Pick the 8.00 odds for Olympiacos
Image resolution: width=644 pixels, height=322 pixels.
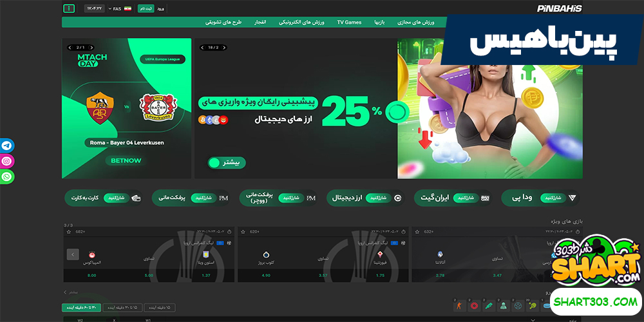click(92, 275)
